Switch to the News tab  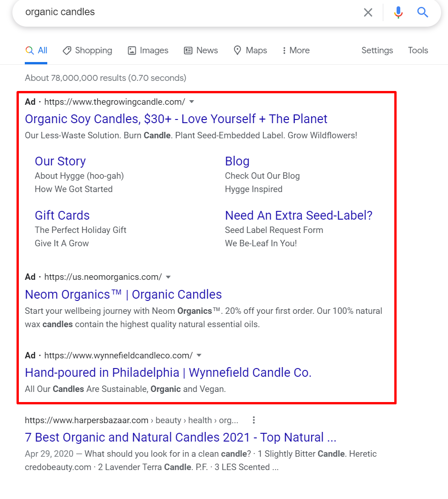[x=201, y=50]
